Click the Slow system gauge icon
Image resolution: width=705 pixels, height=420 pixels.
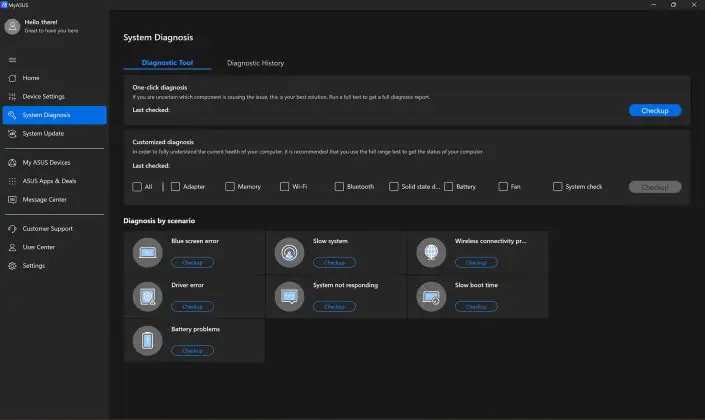(289, 252)
